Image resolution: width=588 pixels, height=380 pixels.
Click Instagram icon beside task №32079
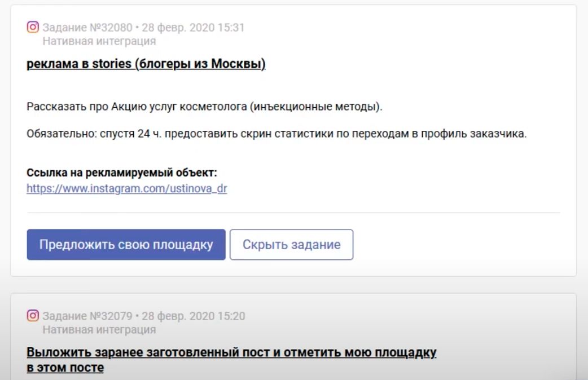(33, 316)
